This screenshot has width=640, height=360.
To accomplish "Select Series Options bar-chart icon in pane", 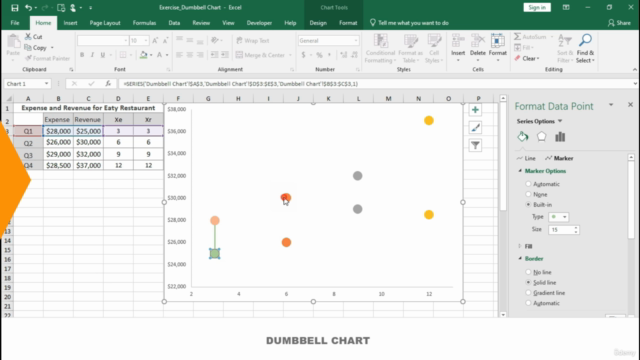I will coord(560,137).
